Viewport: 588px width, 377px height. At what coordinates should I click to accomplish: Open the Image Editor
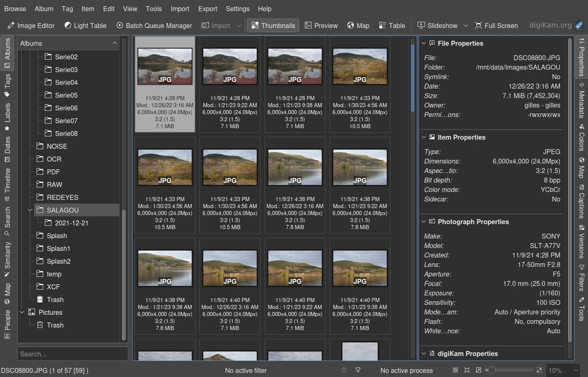31,26
